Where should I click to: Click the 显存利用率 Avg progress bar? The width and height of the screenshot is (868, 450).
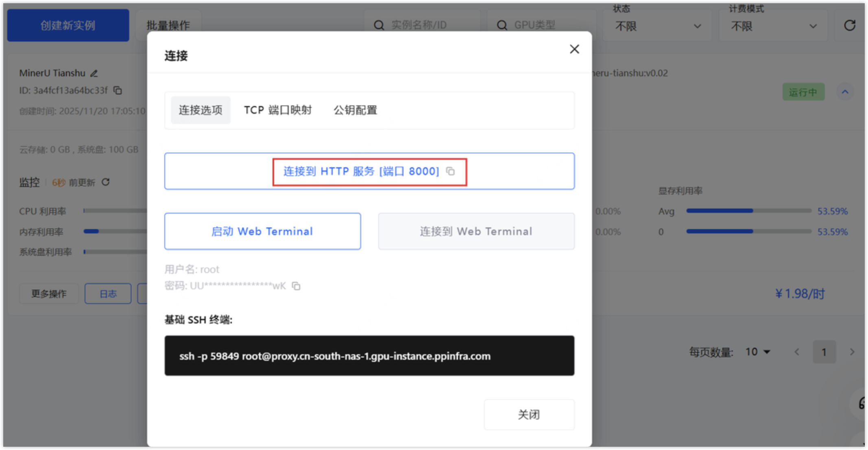pyautogui.click(x=748, y=211)
